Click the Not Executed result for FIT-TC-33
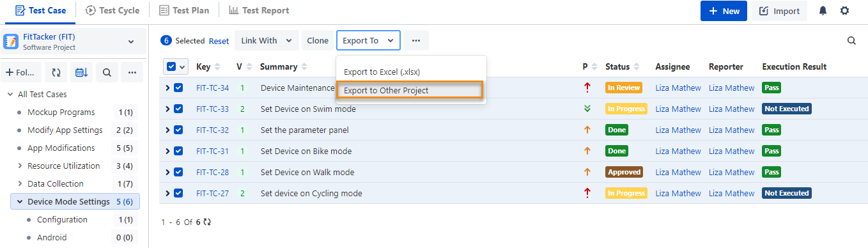This screenshot has width=868, height=248. pos(787,109)
